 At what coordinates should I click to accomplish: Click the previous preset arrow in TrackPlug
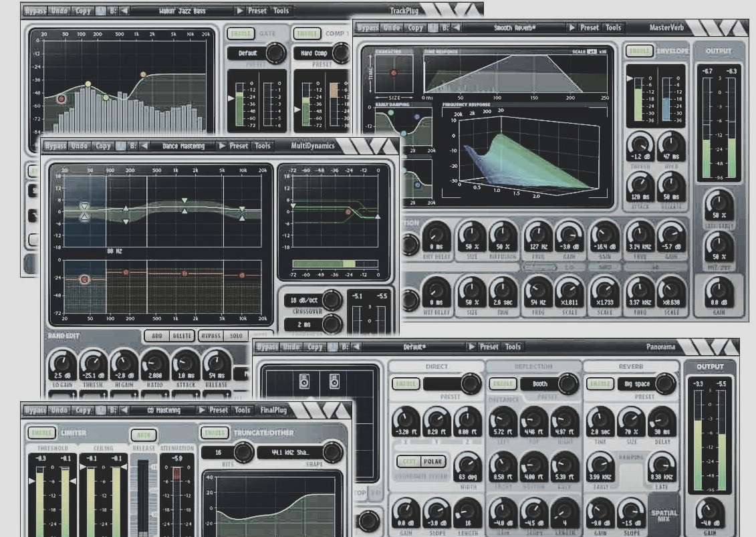[x=124, y=11]
